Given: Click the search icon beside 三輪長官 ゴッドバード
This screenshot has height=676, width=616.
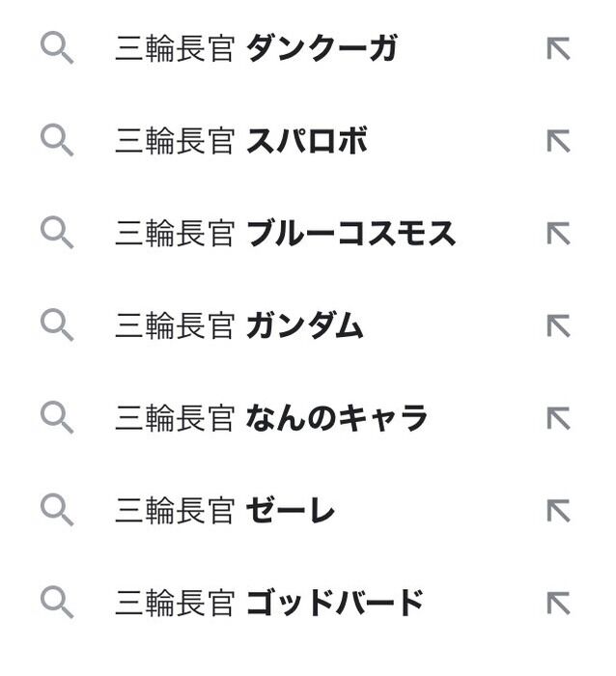Looking at the screenshot, I should pyautogui.click(x=57, y=603).
